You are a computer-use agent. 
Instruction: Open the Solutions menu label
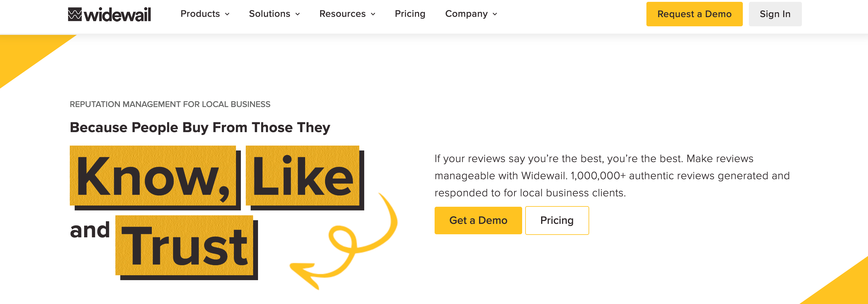[x=270, y=14]
